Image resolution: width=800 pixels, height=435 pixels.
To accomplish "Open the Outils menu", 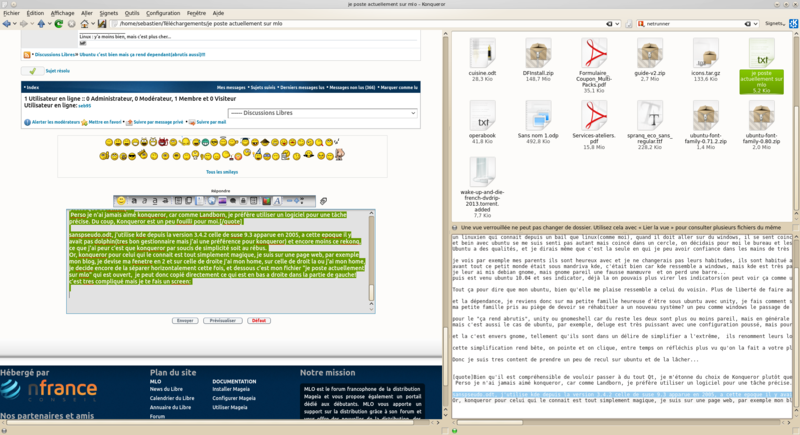I will [132, 13].
